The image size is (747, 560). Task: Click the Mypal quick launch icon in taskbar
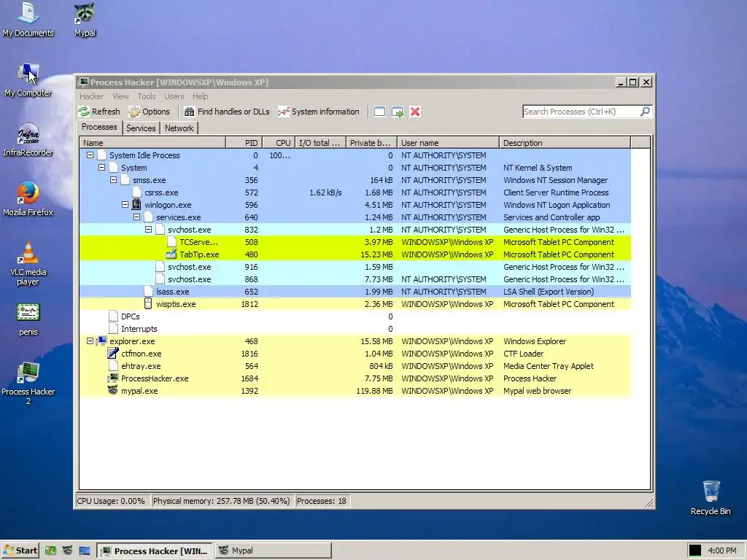coord(67,551)
